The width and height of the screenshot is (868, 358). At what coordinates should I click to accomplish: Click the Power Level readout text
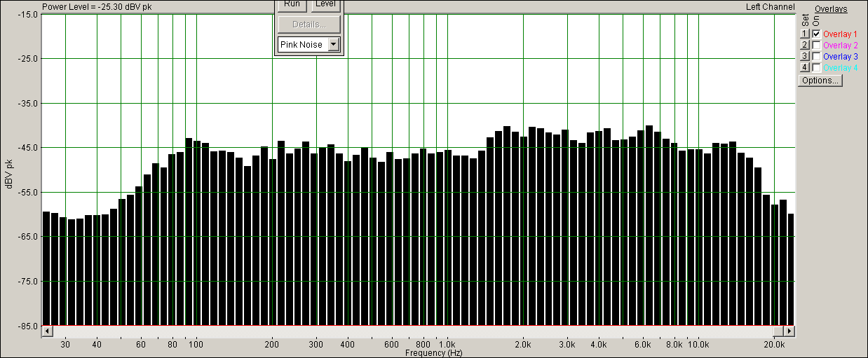click(x=97, y=7)
